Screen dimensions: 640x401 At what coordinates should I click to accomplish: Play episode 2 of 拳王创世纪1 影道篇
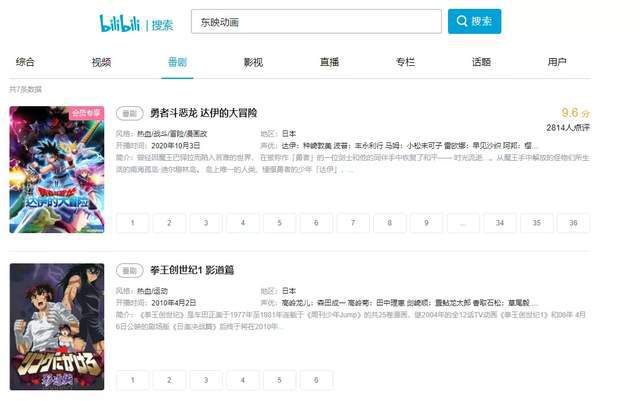point(169,380)
